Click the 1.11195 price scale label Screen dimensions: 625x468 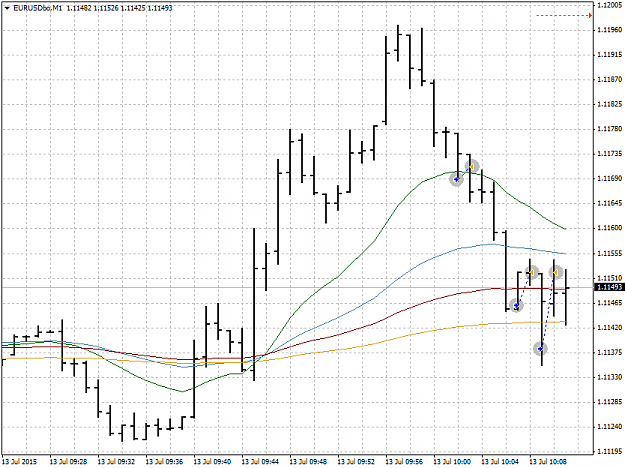pos(610,452)
